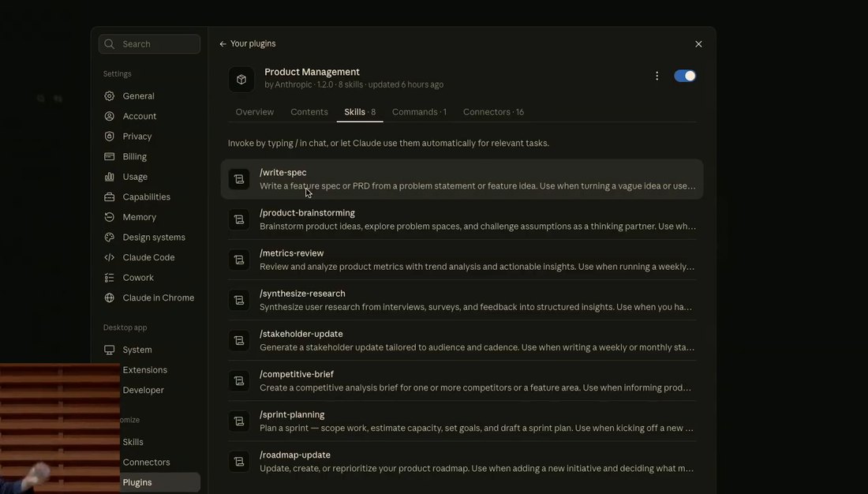868x494 pixels.
Task: Click the skill icon beside /roadmap-update
Action: tap(239, 462)
